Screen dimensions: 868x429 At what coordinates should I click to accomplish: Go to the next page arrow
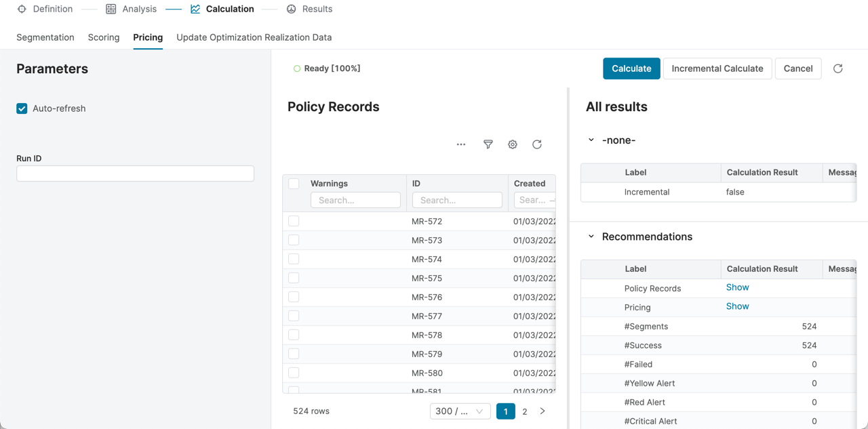pyautogui.click(x=542, y=411)
